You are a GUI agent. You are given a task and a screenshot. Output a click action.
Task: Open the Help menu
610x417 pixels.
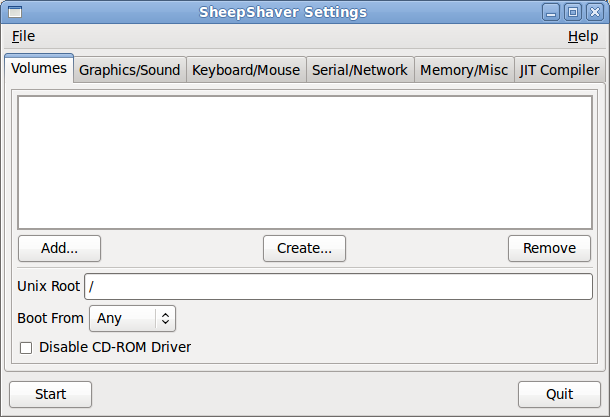[583, 36]
